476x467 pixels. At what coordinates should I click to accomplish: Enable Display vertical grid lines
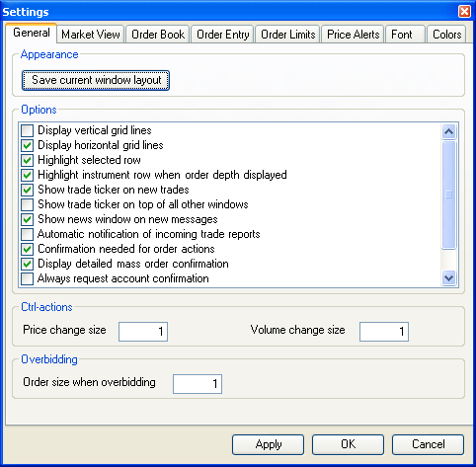[x=27, y=130]
